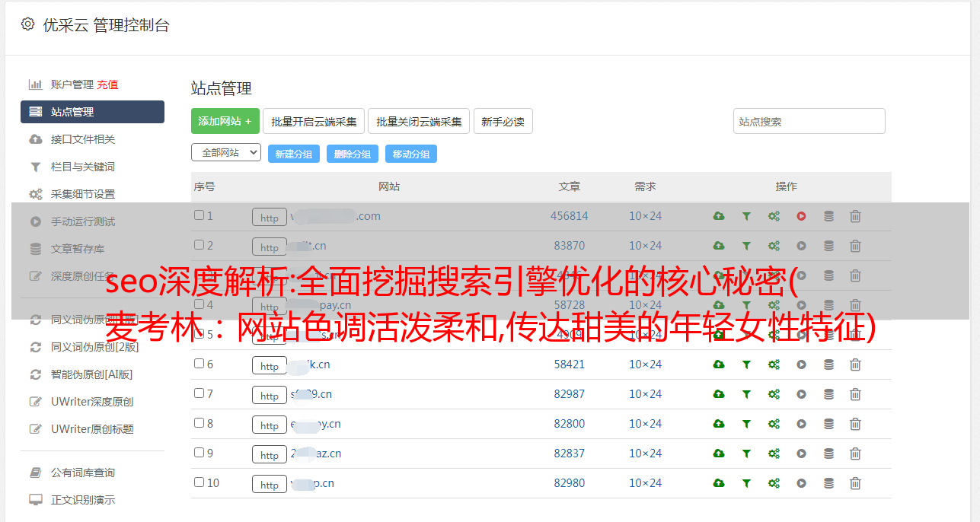
Task: Click the trash icon in row 10
Action: 855,483
